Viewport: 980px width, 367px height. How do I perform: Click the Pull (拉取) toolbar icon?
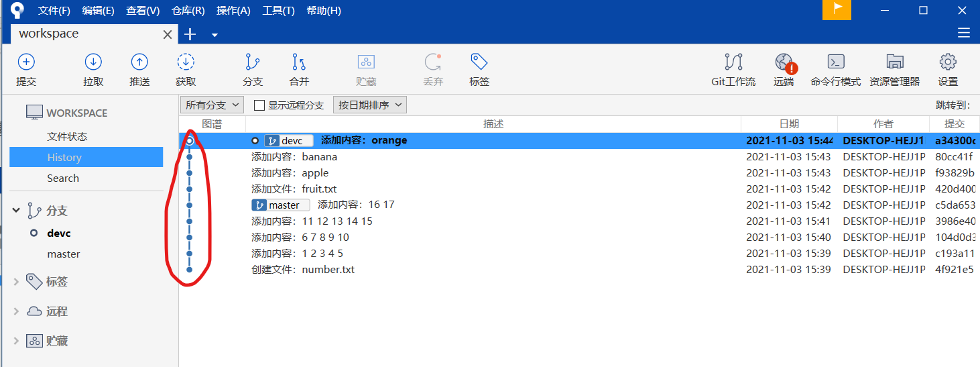tap(93, 62)
